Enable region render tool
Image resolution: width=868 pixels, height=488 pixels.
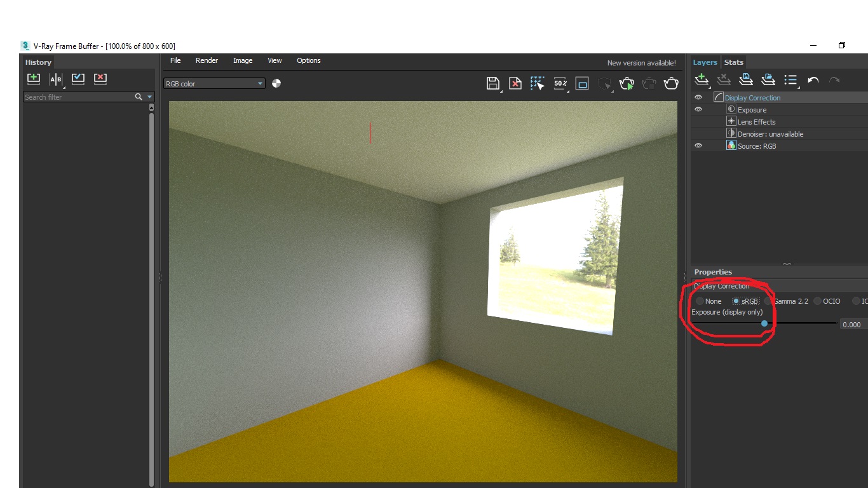(582, 83)
